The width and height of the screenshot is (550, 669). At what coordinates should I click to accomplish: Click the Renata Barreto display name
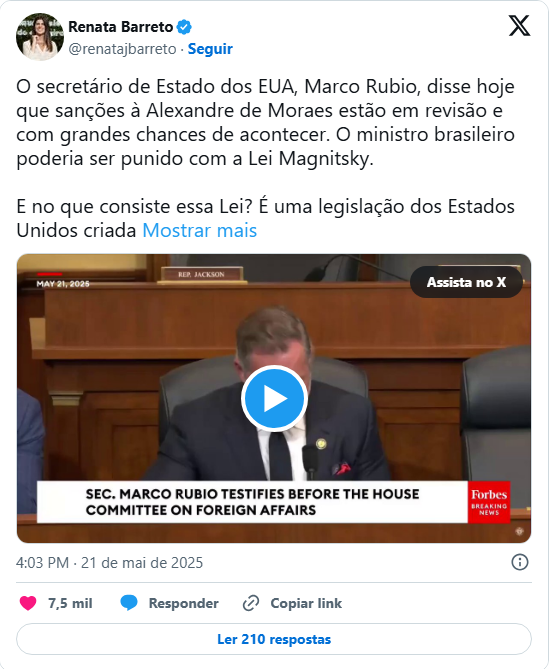coord(121,27)
